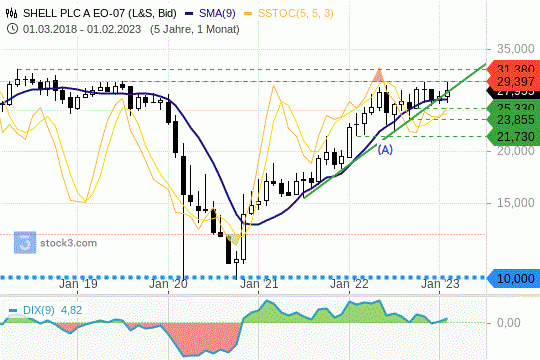The image size is (540, 360).
Task: Click the Jan '23 time axis label
Action: (x=440, y=284)
